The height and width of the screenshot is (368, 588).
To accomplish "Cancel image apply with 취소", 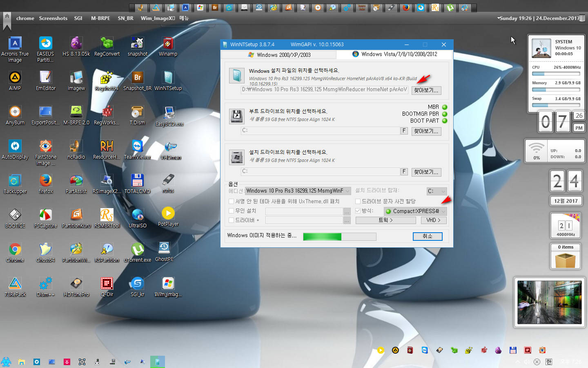I will (x=428, y=236).
